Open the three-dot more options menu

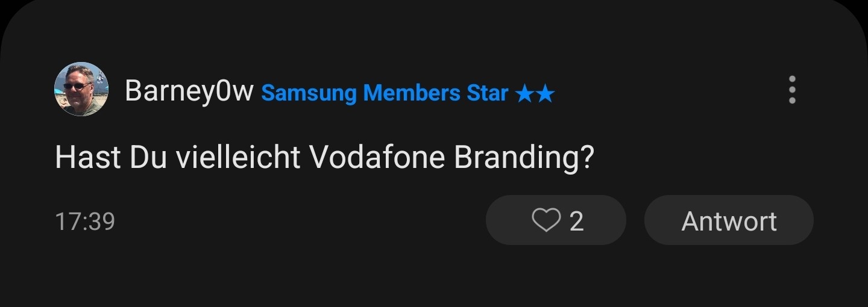coord(792,90)
